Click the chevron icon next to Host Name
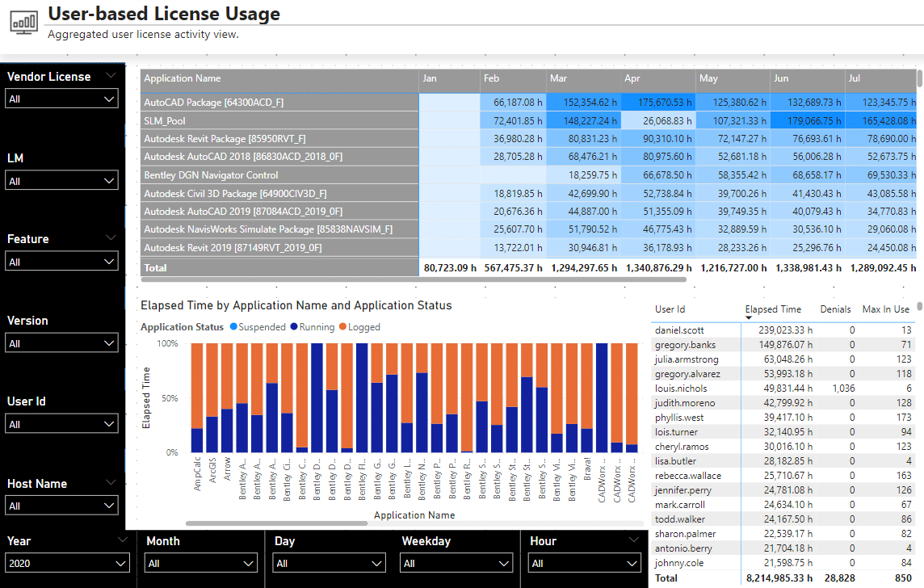 111,483
